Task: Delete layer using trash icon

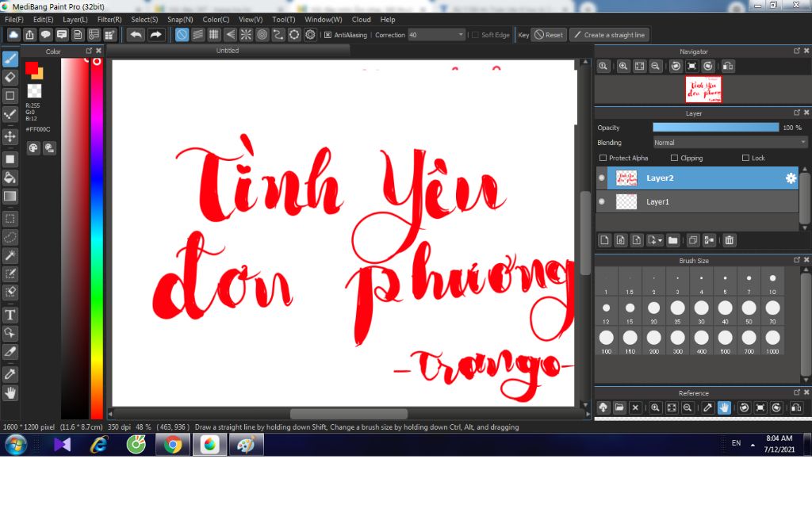Action: click(730, 239)
